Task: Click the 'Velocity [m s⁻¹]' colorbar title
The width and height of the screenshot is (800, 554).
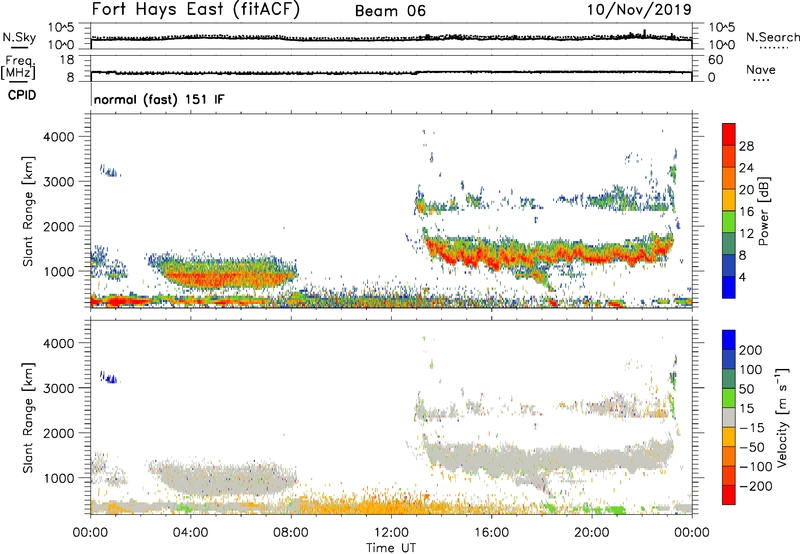Action: 782,417
